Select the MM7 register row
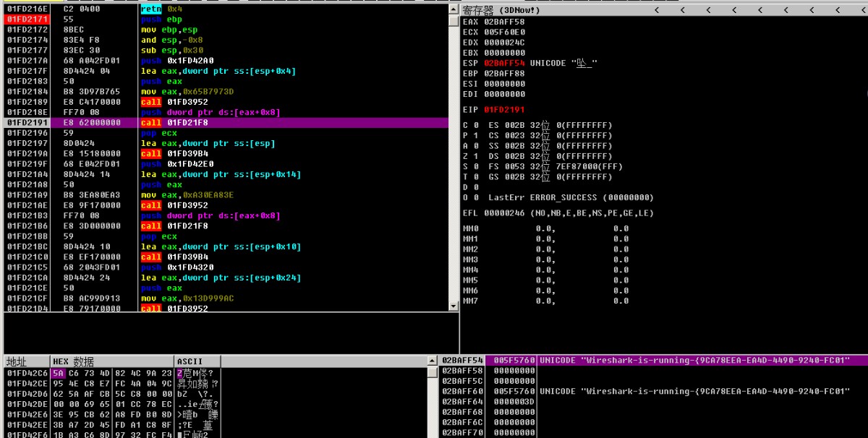This screenshot has width=868, height=438. pyautogui.click(x=546, y=301)
